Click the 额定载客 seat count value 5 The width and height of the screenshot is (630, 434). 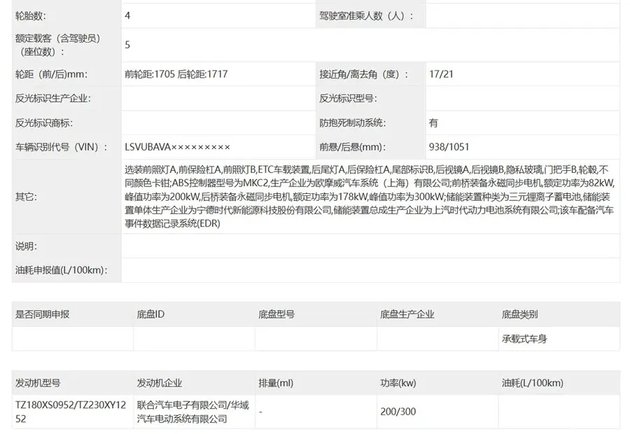point(127,45)
